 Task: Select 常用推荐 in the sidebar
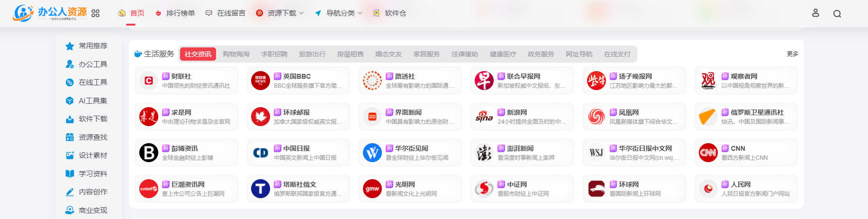(x=87, y=46)
